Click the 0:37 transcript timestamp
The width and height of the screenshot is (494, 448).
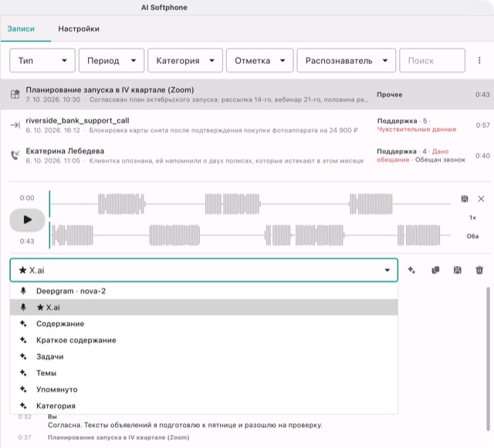(25, 437)
